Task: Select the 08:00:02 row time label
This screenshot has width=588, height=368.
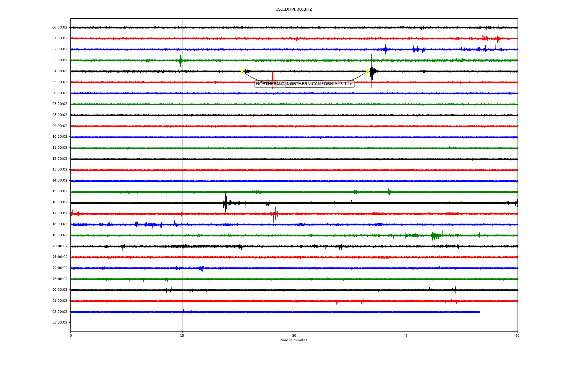Action: [60, 115]
